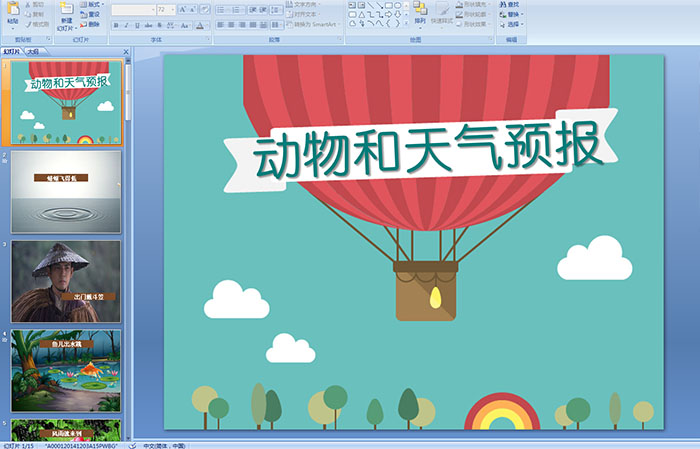Click the Reset slide (重设) button
This screenshot has width=700, height=449.
90,14
